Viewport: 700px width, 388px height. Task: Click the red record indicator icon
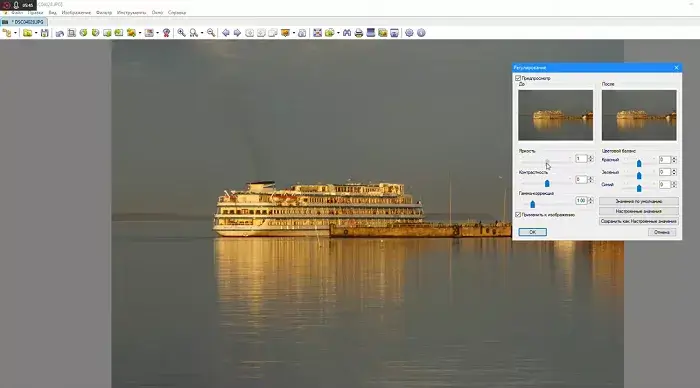[6, 5]
